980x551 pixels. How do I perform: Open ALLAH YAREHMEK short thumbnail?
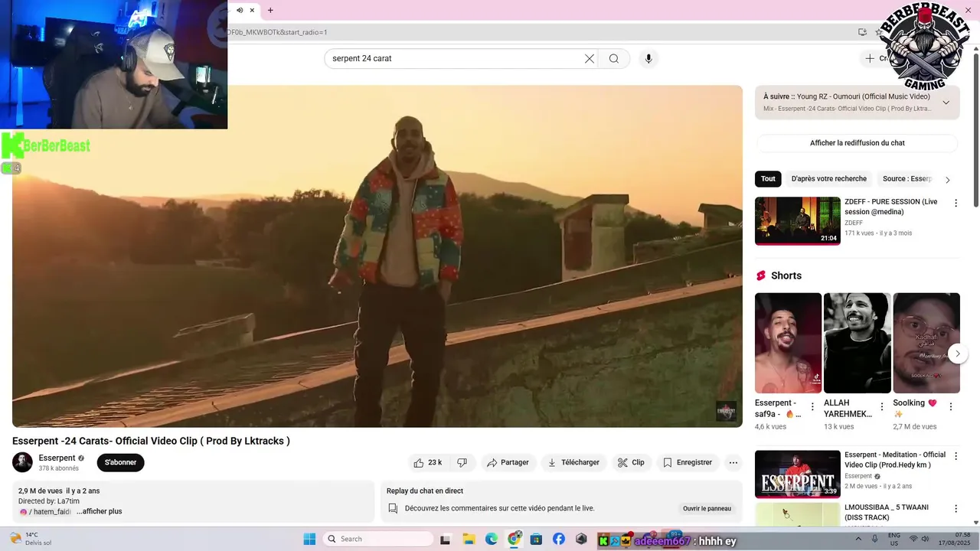click(857, 343)
